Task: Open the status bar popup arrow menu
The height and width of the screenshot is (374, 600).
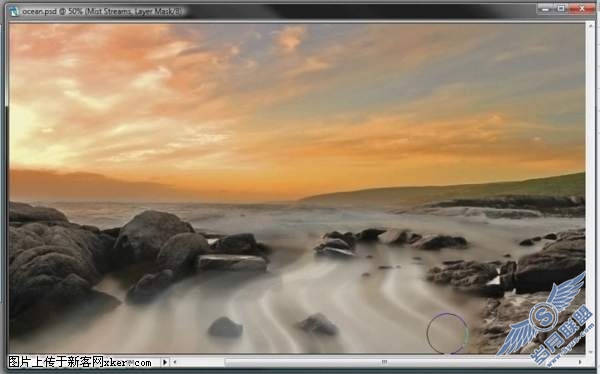Action: 165,362
